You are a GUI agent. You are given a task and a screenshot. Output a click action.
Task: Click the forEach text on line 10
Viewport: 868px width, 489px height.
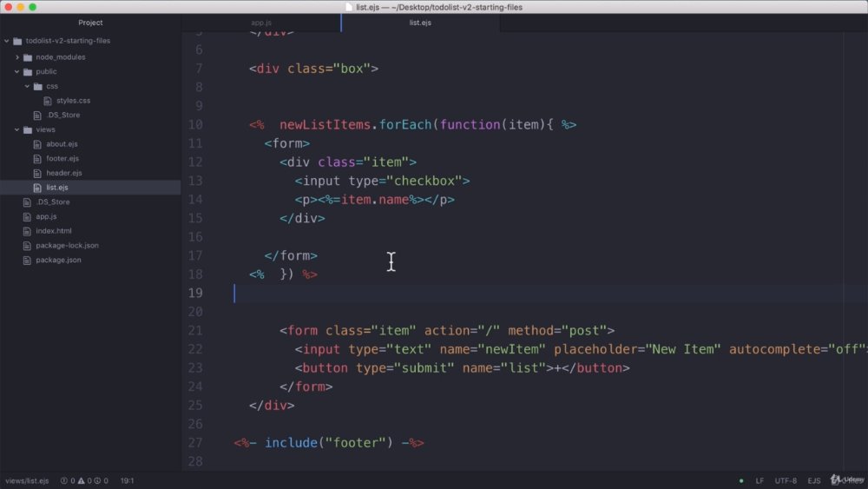(405, 124)
